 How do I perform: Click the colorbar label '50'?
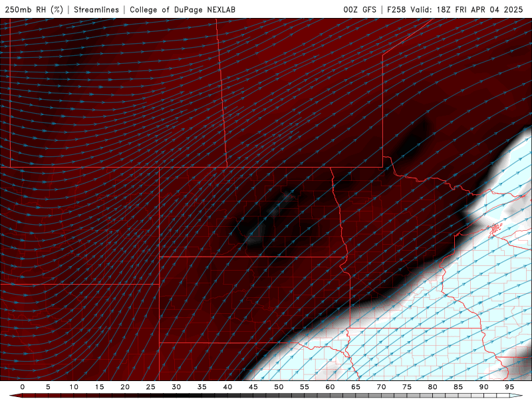coord(279,387)
